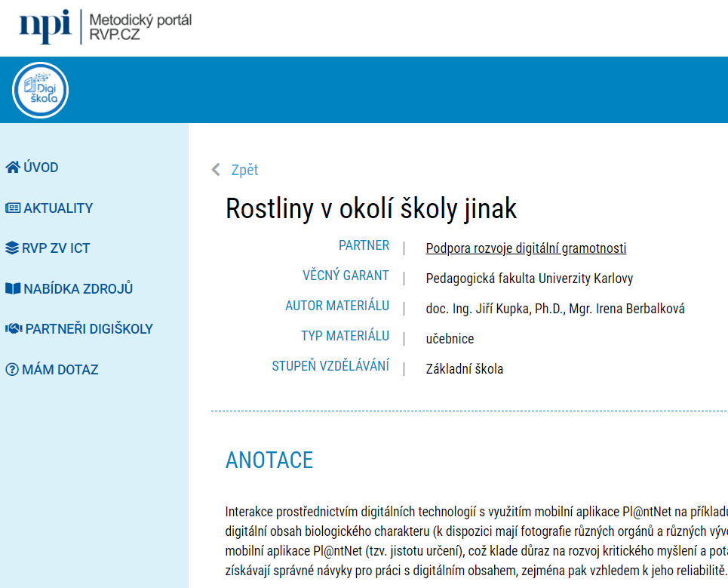Open Podpora rozvoje digitální gramotnosti link
728x588 pixels.
pyautogui.click(x=526, y=248)
